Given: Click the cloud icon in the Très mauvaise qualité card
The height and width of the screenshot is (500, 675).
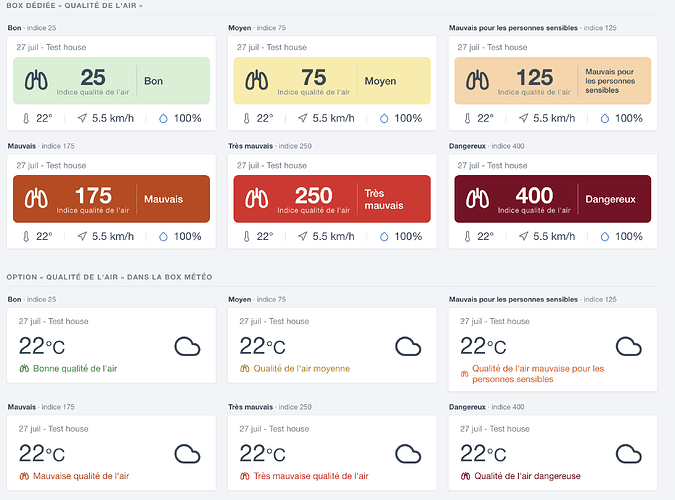Looking at the screenshot, I should [x=408, y=454].
